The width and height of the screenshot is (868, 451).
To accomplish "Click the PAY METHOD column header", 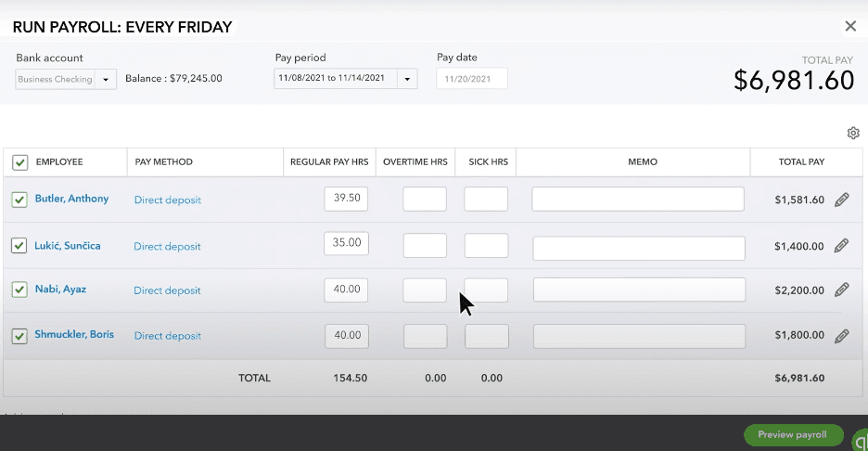I will point(164,161).
